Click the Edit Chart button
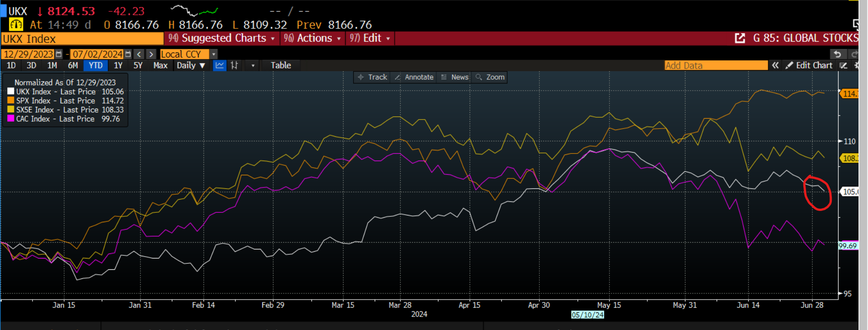The width and height of the screenshot is (868, 330). pos(809,66)
